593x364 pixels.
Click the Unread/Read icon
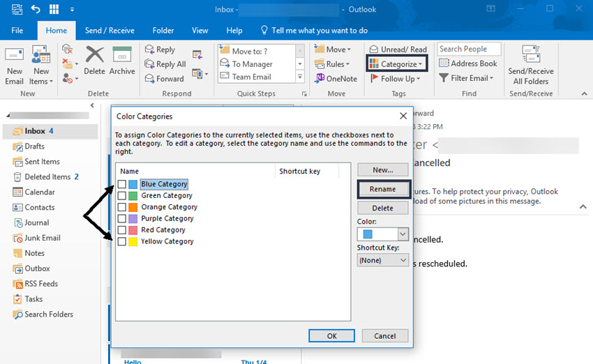[374, 49]
